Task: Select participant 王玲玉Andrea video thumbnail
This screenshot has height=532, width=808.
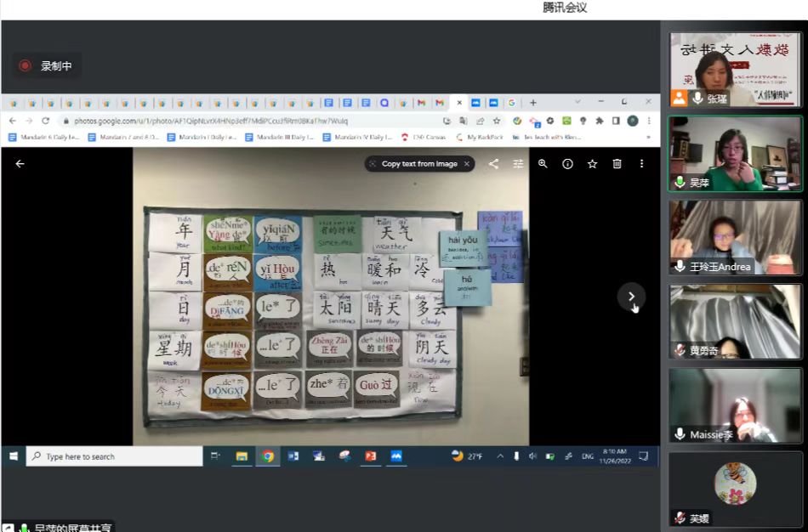Action: point(735,237)
